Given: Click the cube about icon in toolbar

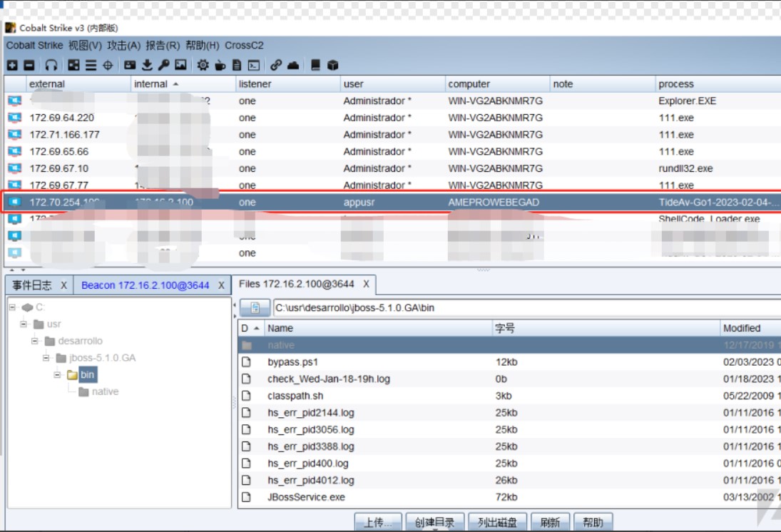Looking at the screenshot, I should point(332,66).
